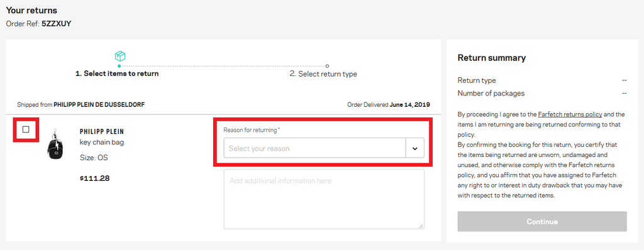Click the 'key chain bag' product title

tap(102, 143)
